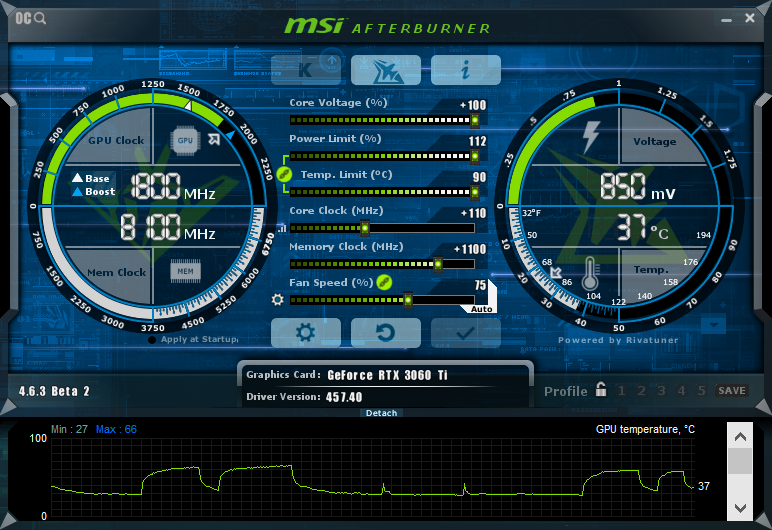The width and height of the screenshot is (772, 530).
Task: Click the monitor scrollbar thumb
Action: pos(740,461)
